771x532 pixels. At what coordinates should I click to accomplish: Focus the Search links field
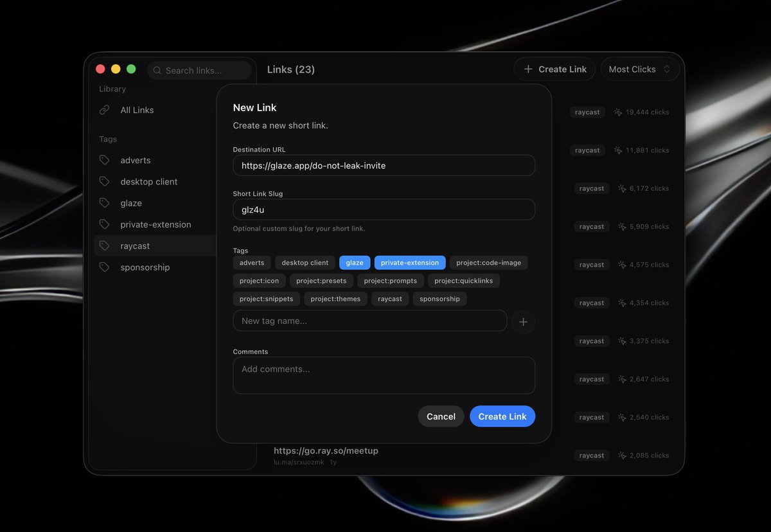[x=199, y=70]
